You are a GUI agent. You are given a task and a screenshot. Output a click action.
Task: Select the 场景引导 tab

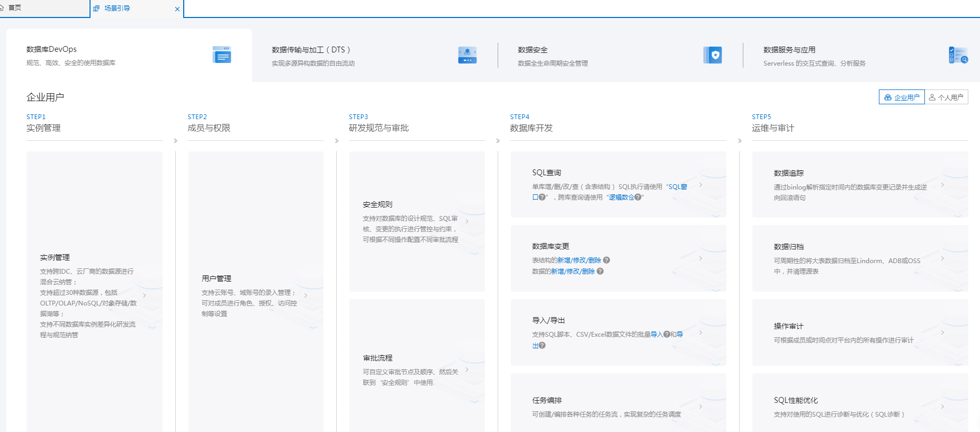click(137, 8)
